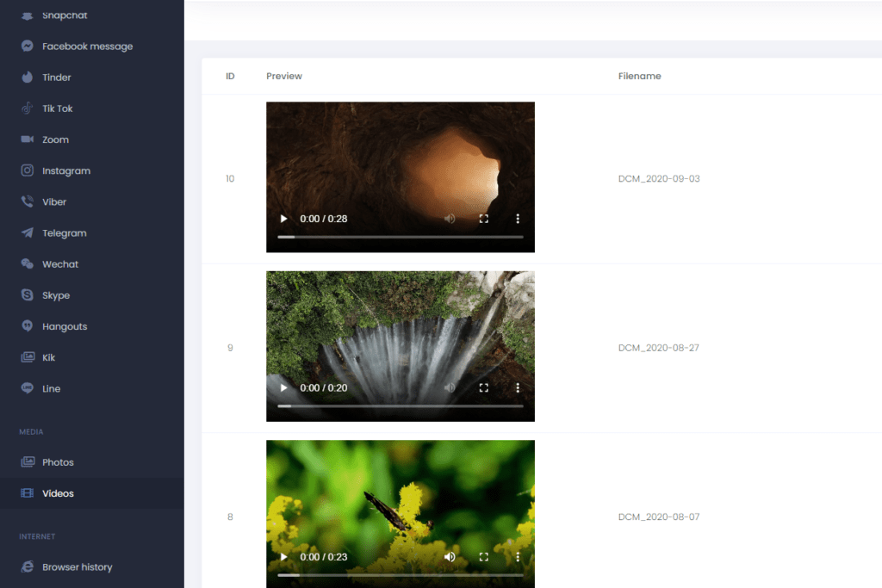
Task: Enter fullscreen on the cave video
Action: (484, 219)
